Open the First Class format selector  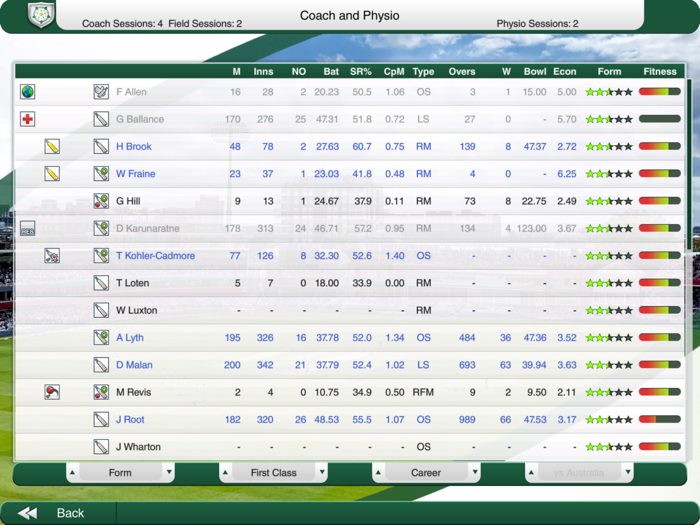[x=274, y=472]
